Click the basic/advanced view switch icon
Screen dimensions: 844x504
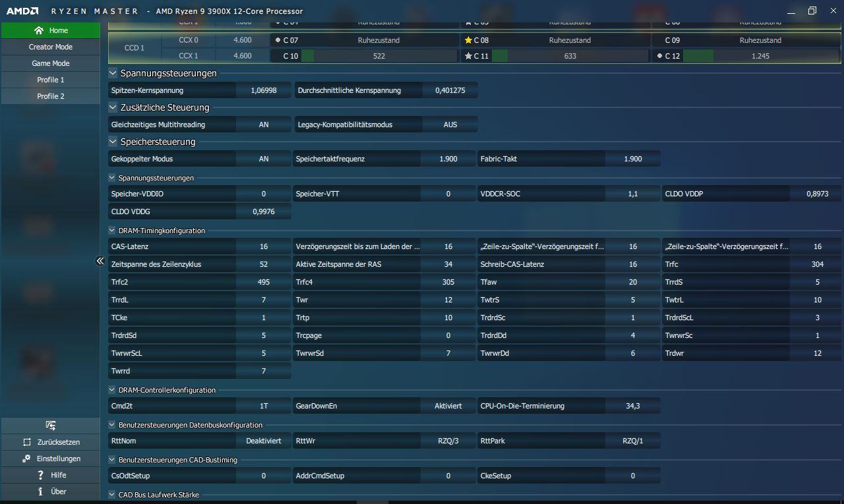(51, 426)
